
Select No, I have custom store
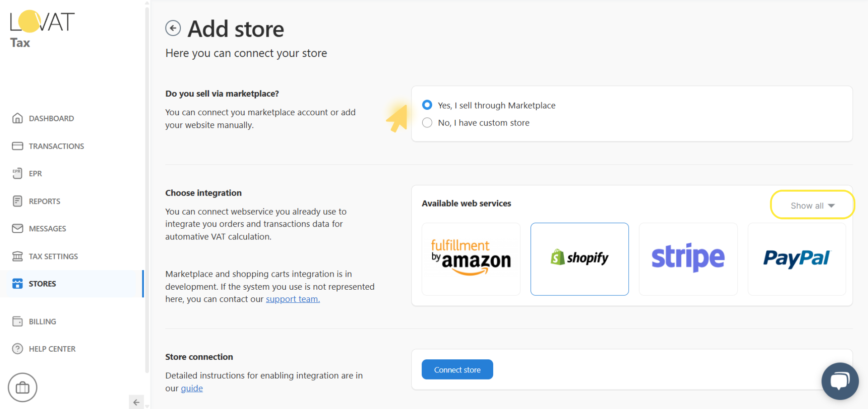coord(427,122)
